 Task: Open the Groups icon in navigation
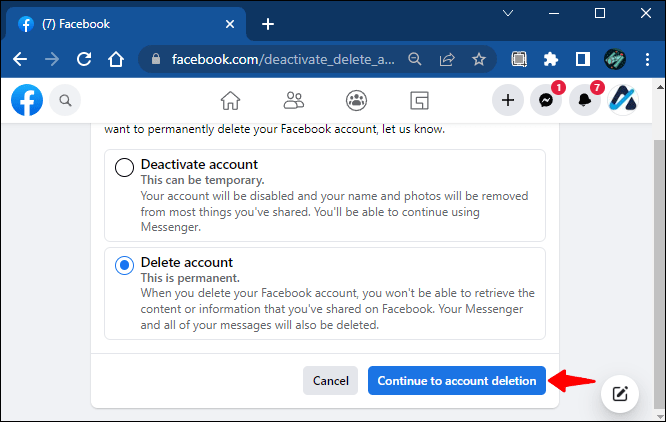click(x=356, y=101)
